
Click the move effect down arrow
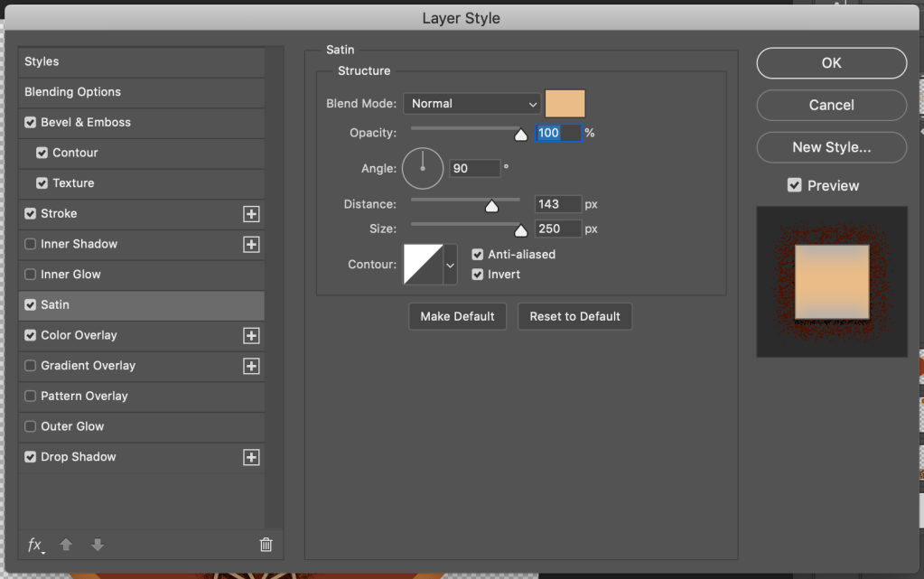[x=98, y=545]
